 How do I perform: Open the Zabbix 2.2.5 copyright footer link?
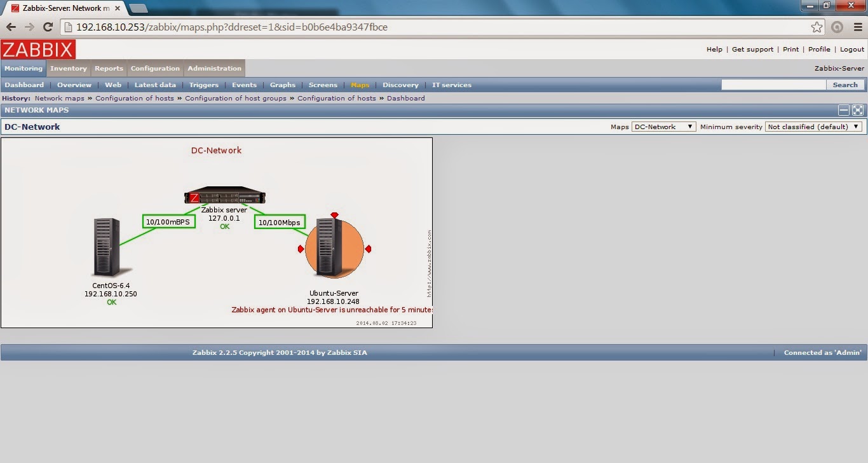point(280,353)
